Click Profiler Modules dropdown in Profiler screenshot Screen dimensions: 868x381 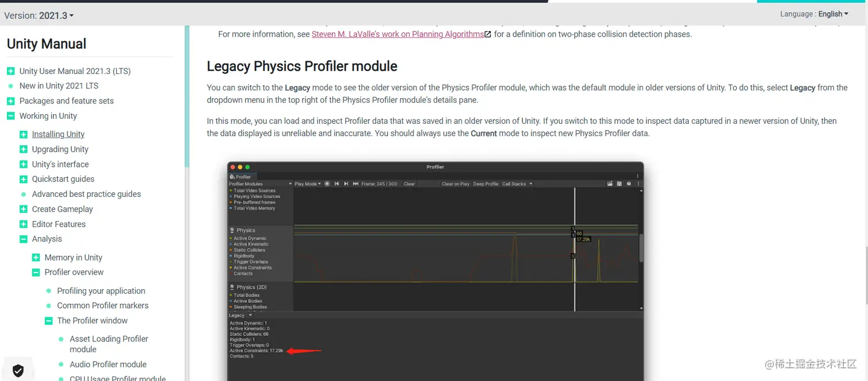(261, 184)
